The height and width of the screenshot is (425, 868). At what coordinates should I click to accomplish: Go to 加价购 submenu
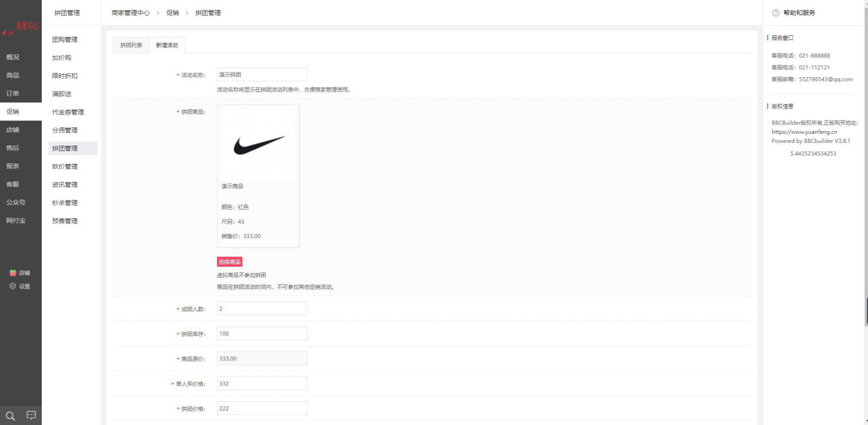(x=62, y=58)
